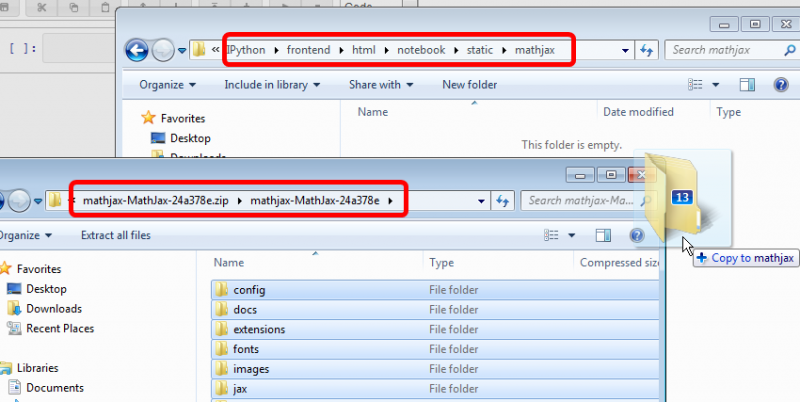This screenshot has height=402, width=800.
Task: Sort by Compressed size column
Action: click(x=618, y=263)
